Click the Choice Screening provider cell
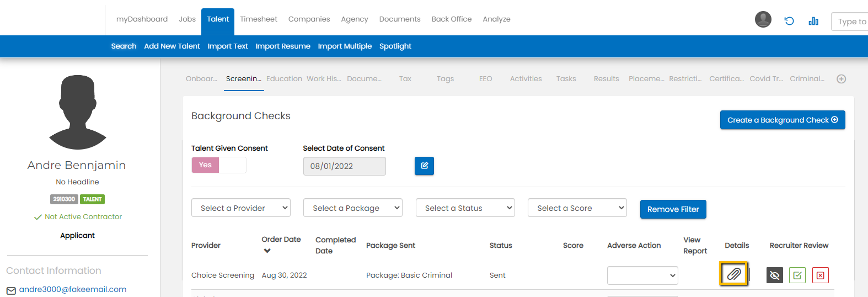Screen dimensions: 868x297 pos(223,275)
